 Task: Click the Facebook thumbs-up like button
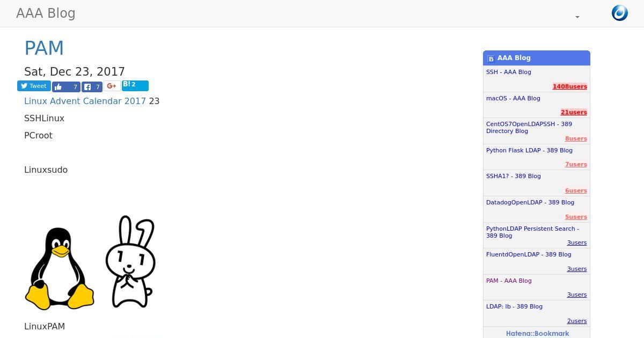(65, 86)
